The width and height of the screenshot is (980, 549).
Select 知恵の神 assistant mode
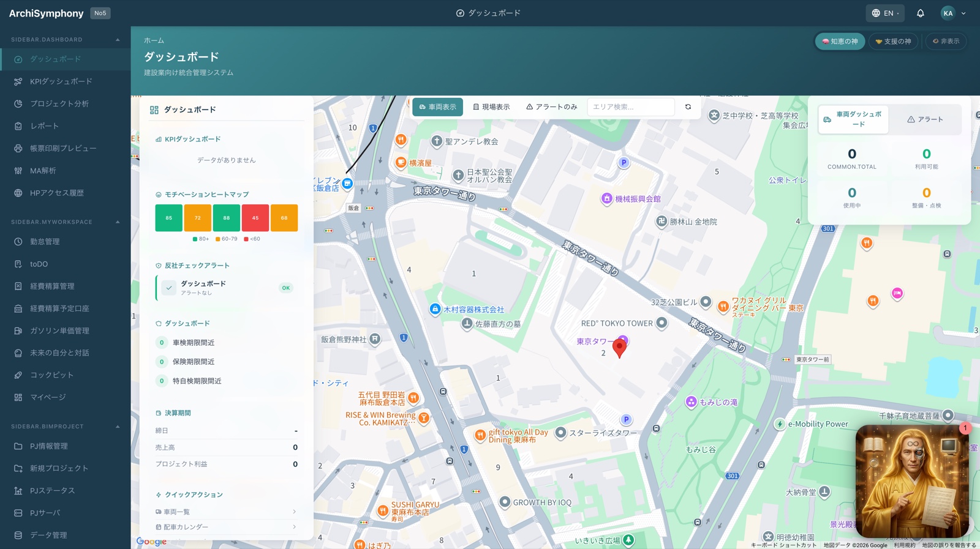840,41
